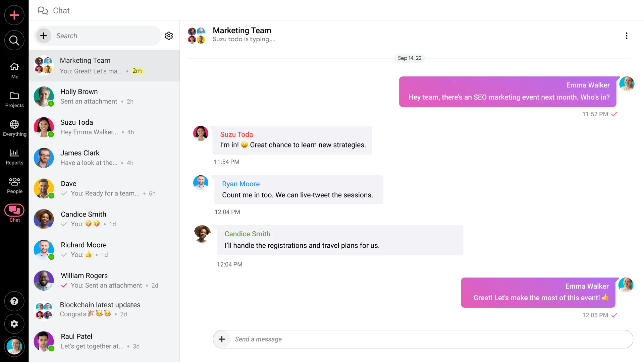Open global search in left sidebar
Screen dimensions: 644x362
coord(14,41)
